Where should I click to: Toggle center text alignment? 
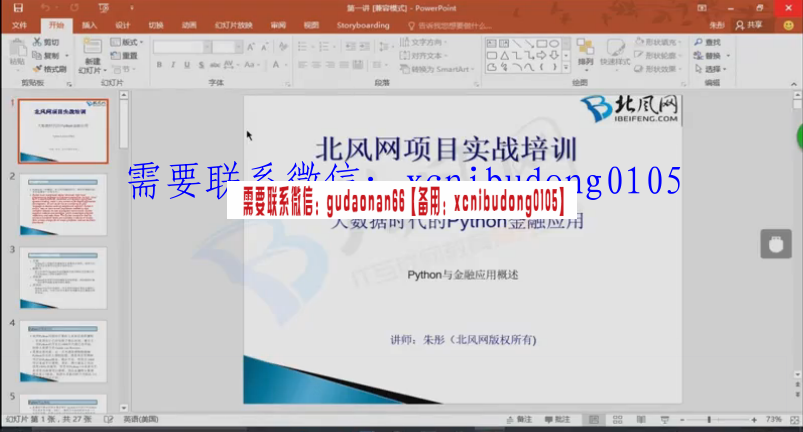(x=316, y=64)
